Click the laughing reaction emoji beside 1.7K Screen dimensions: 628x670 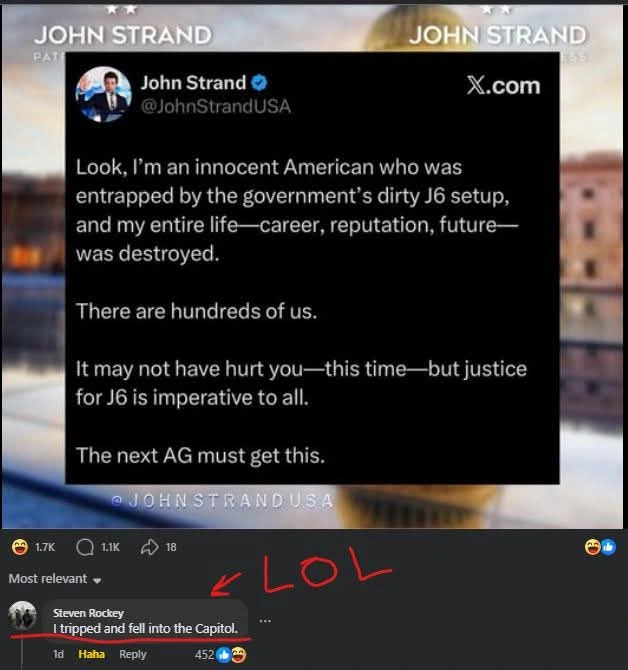pyautogui.click(x=20, y=547)
